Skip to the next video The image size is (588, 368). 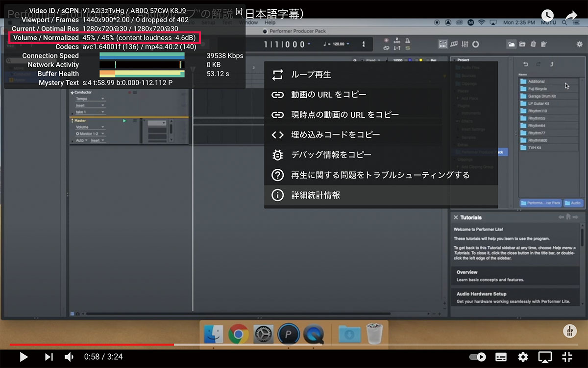tap(49, 357)
